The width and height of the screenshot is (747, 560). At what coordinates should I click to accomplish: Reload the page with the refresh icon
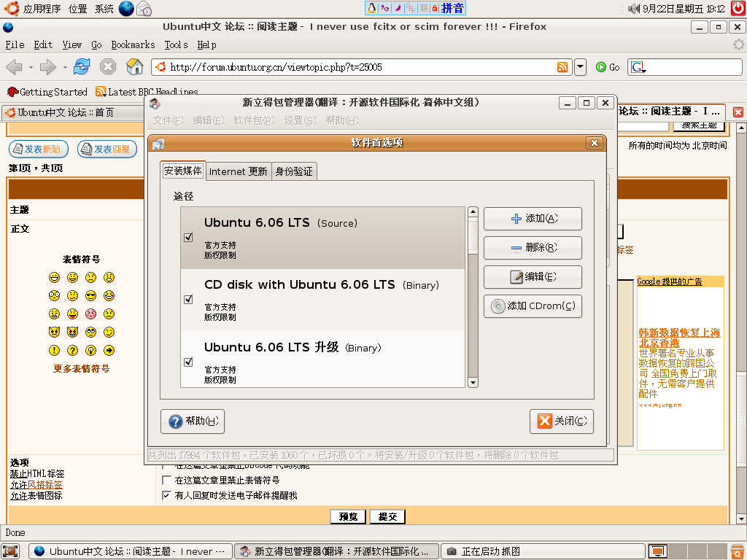click(82, 66)
